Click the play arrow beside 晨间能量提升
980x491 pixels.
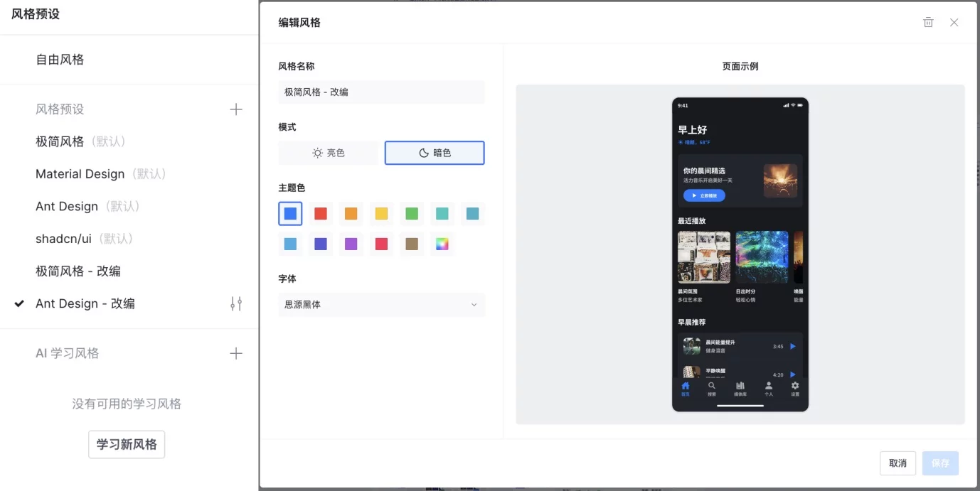[792, 346]
